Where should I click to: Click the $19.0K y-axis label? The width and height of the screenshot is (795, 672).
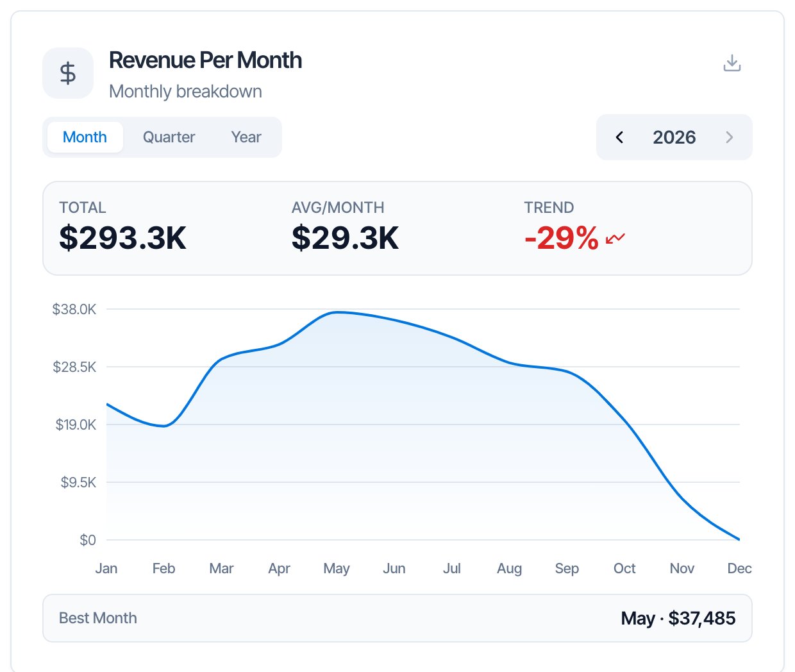pos(76,424)
